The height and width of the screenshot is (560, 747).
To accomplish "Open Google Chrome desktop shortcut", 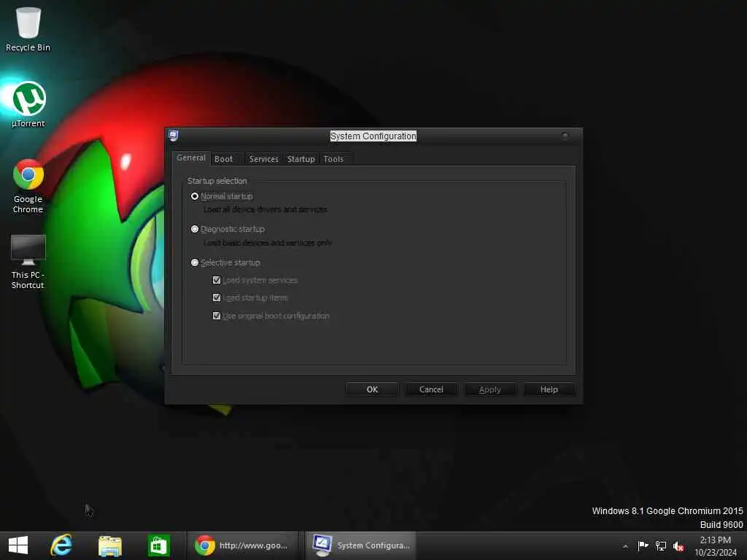I will tap(28, 186).
